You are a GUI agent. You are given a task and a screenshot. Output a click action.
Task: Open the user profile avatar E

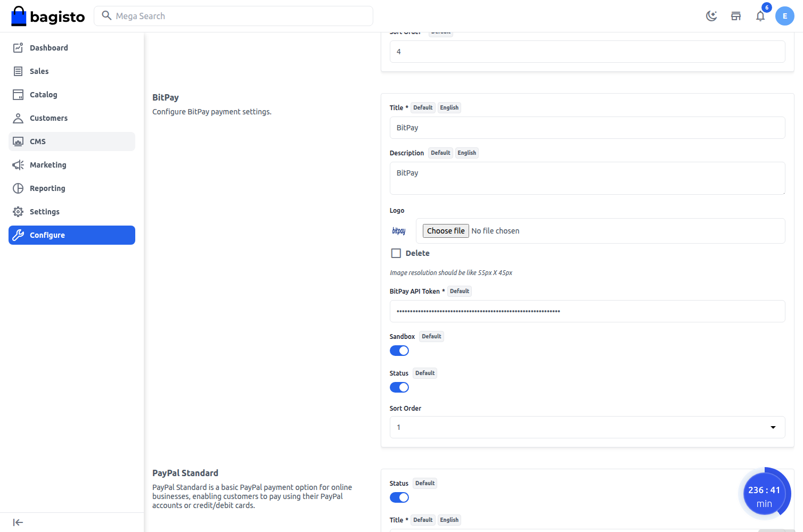click(785, 16)
